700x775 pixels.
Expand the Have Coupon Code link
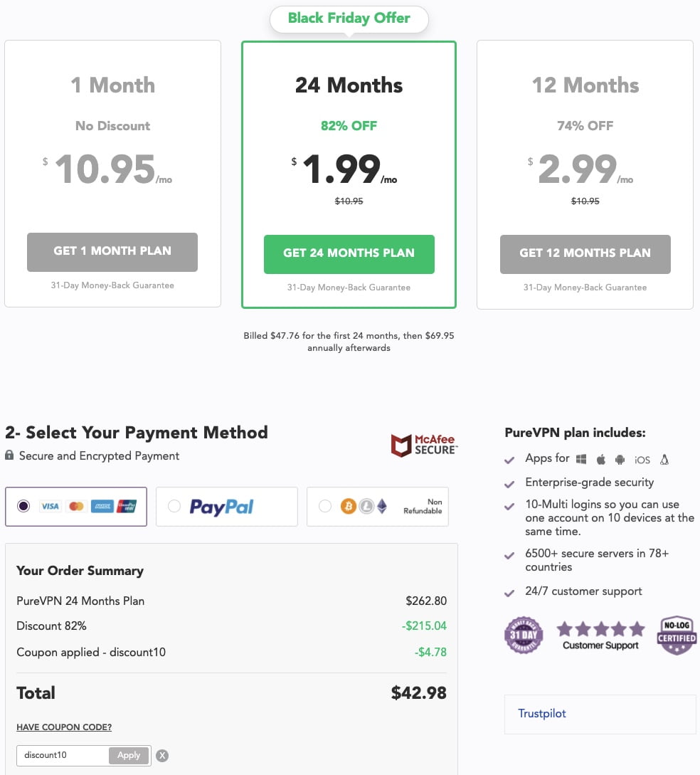click(x=64, y=727)
